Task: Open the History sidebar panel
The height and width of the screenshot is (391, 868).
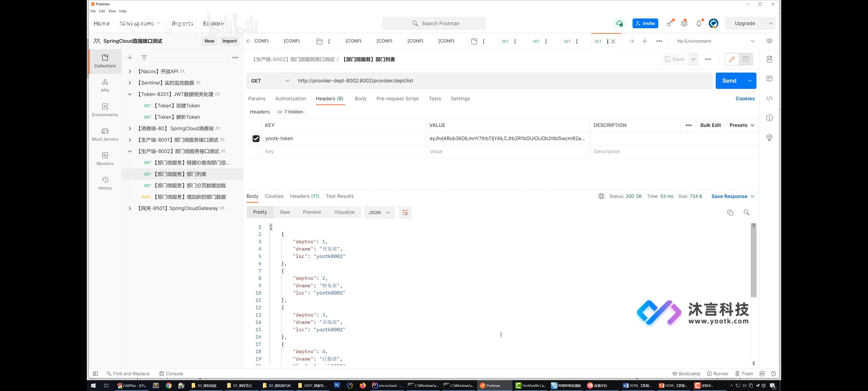Action: 105,183
